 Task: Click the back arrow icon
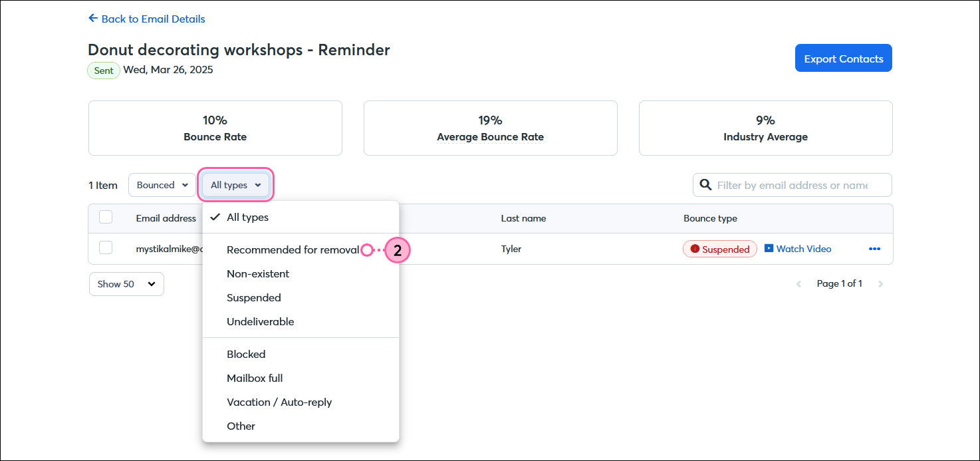tap(92, 18)
